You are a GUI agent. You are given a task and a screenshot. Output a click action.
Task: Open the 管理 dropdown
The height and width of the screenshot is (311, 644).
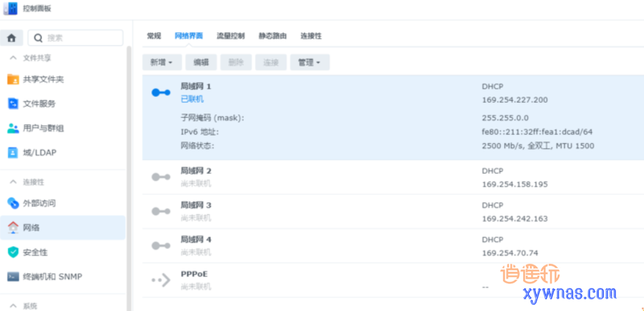[310, 62]
